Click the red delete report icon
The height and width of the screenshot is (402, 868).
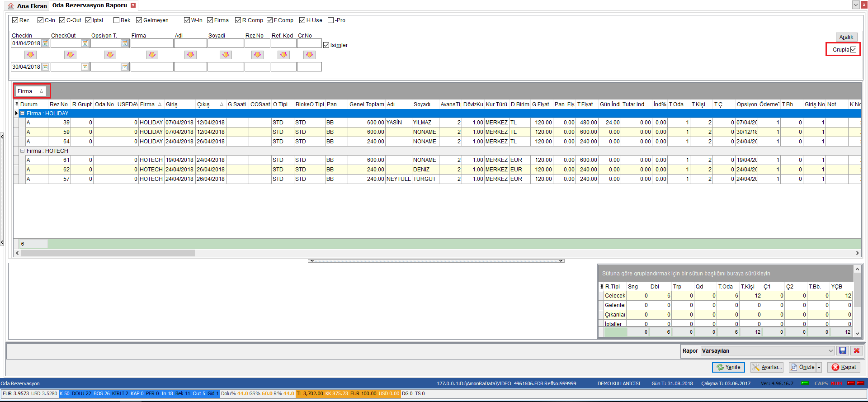tap(856, 350)
